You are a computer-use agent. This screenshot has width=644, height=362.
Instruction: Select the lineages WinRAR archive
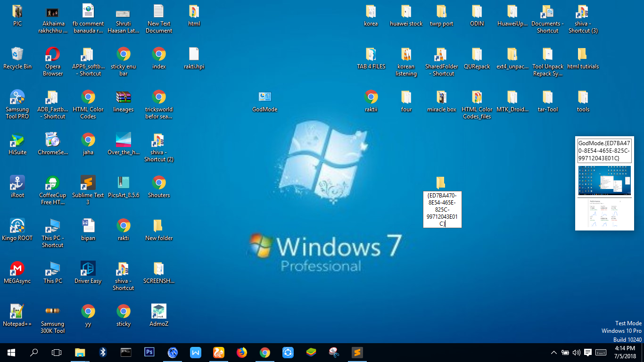click(x=124, y=101)
